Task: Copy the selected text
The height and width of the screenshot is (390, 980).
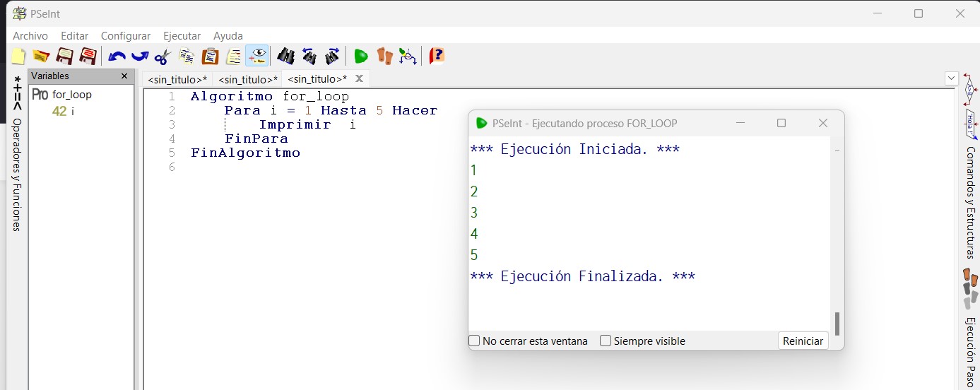Action: pos(187,56)
